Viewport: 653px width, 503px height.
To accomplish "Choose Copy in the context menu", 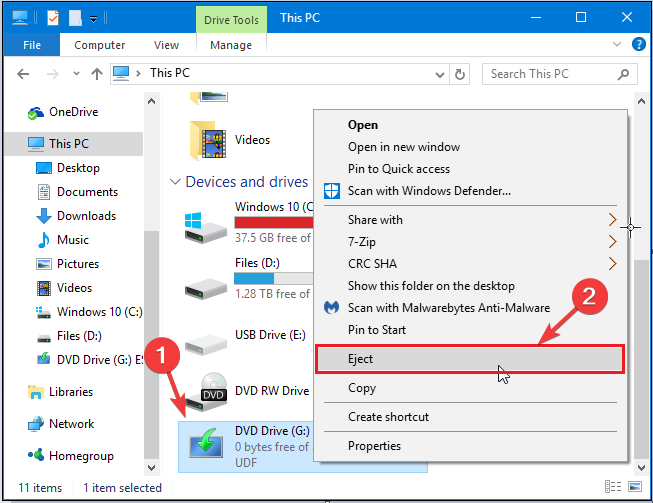I will pos(470,388).
